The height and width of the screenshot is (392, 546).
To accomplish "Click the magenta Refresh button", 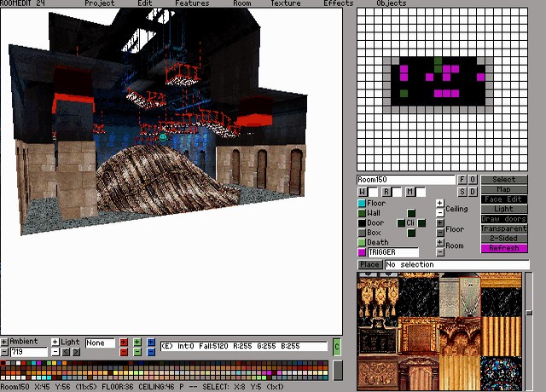I will [504, 248].
